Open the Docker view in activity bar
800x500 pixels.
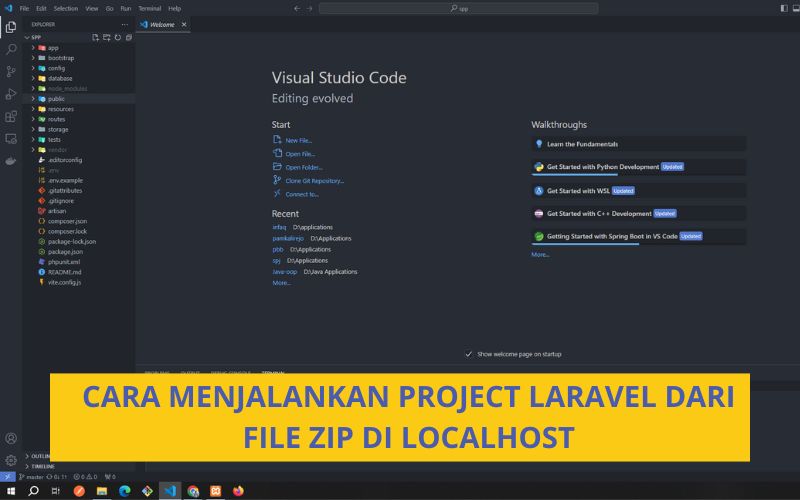(x=11, y=161)
